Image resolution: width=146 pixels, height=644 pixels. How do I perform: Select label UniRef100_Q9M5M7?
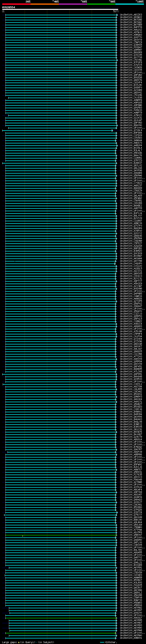(x=131, y=50)
